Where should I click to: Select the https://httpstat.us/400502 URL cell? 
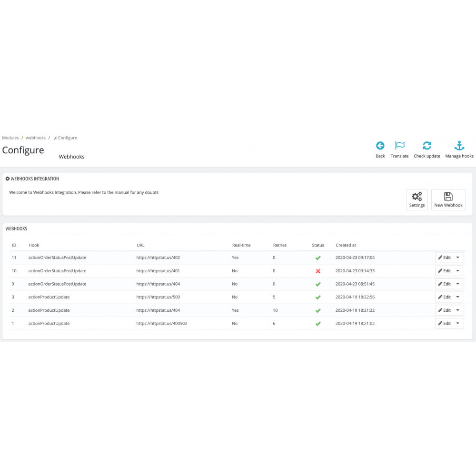pyautogui.click(x=161, y=323)
